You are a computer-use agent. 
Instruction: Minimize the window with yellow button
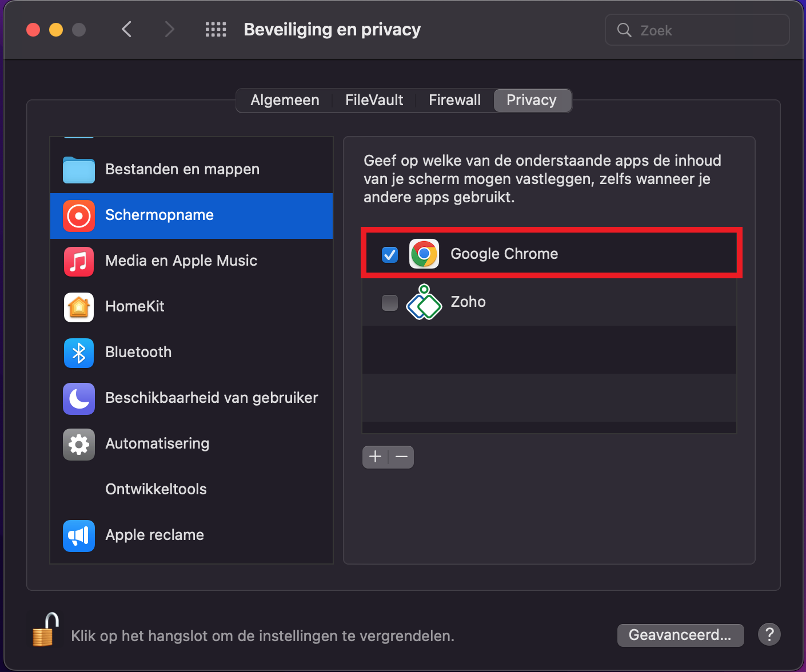[x=56, y=30]
